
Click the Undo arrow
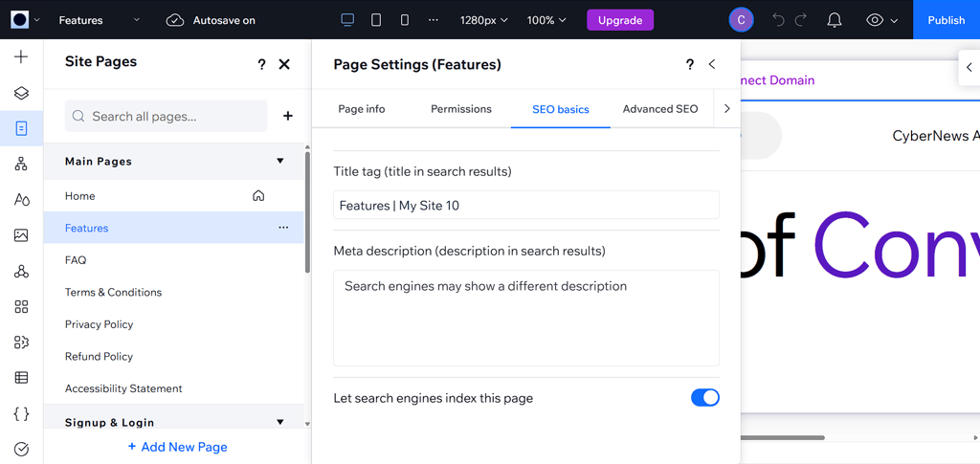(778, 20)
